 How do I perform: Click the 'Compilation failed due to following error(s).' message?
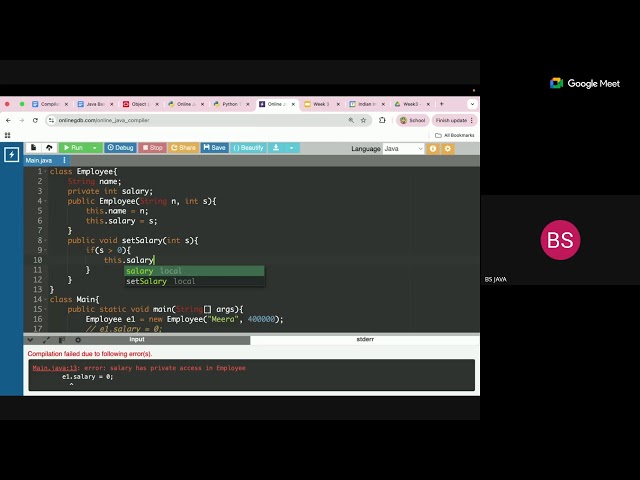(x=90, y=354)
